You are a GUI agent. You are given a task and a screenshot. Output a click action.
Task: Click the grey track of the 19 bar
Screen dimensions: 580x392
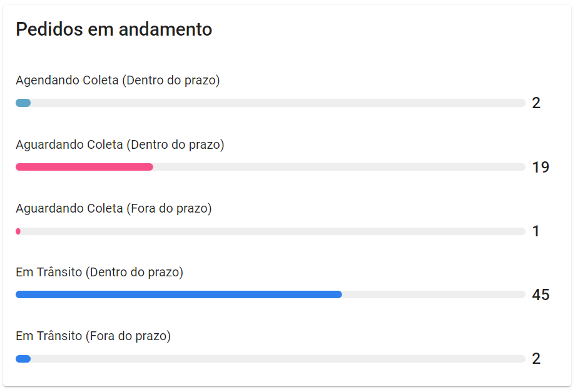coord(339,167)
